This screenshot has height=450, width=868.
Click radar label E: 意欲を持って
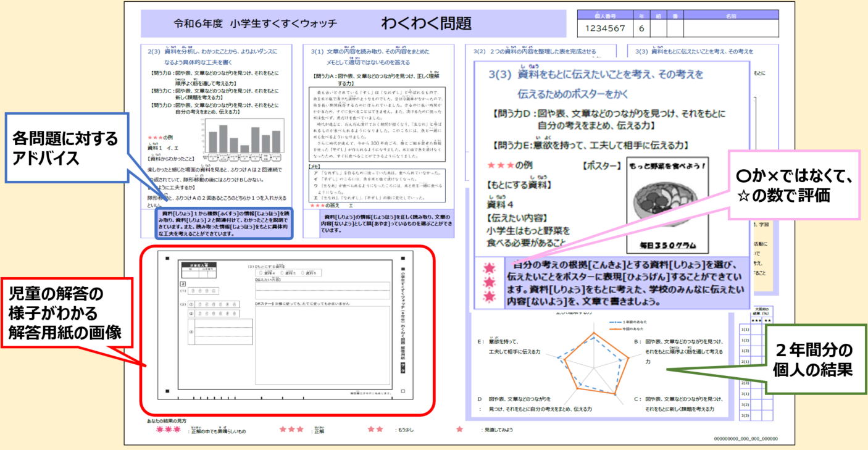tap(509, 346)
